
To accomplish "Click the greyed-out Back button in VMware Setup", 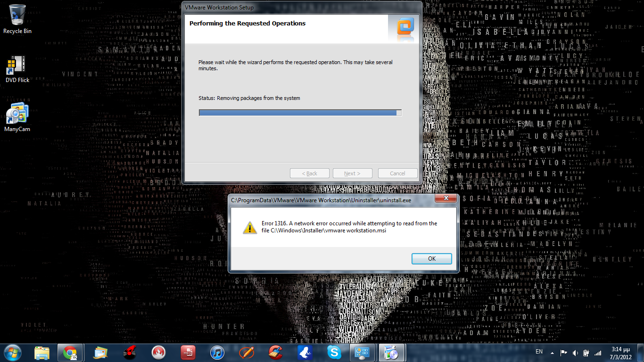I will pos(309,173).
